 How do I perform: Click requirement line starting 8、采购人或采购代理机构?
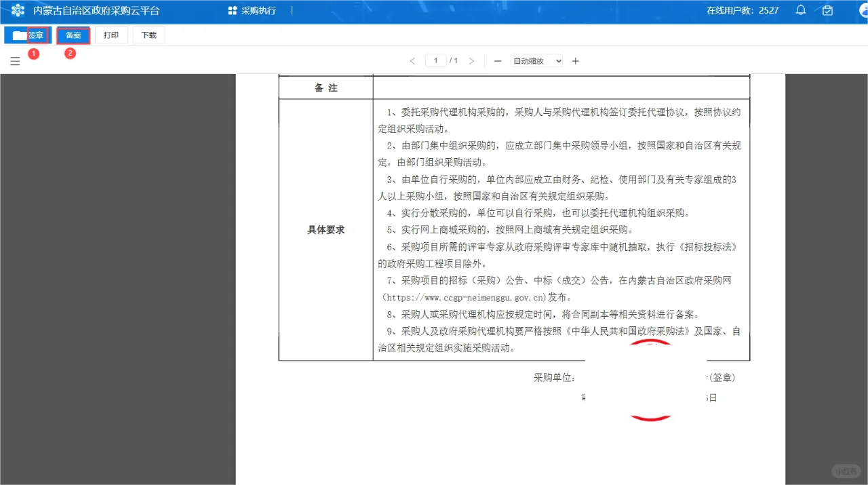tap(543, 315)
